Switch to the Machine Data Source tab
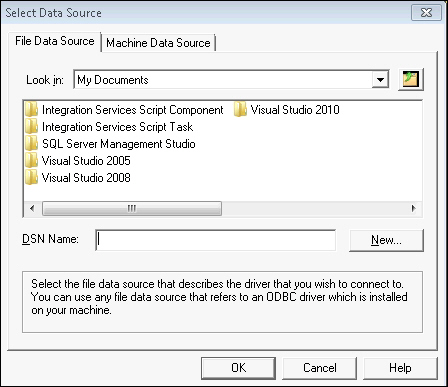This screenshot has height=387, width=448. click(x=158, y=43)
